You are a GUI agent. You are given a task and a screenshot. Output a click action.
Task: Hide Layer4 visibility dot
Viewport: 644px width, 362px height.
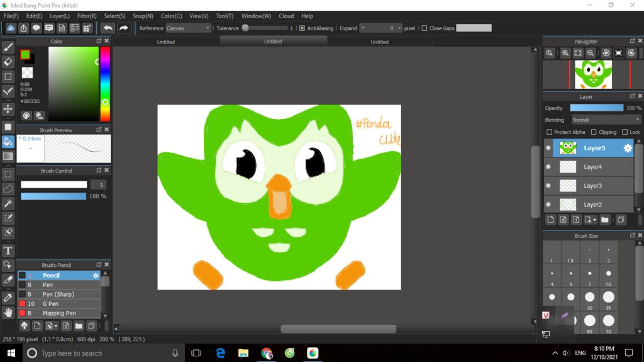click(x=548, y=167)
